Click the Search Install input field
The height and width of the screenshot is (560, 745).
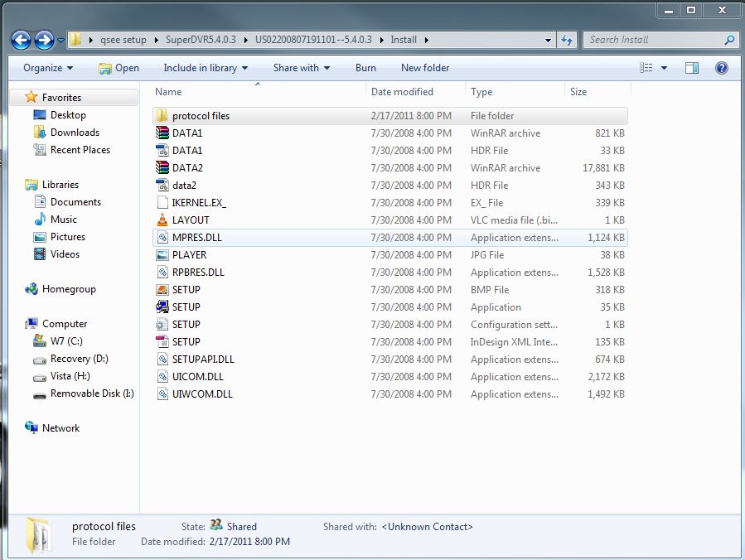coord(653,40)
